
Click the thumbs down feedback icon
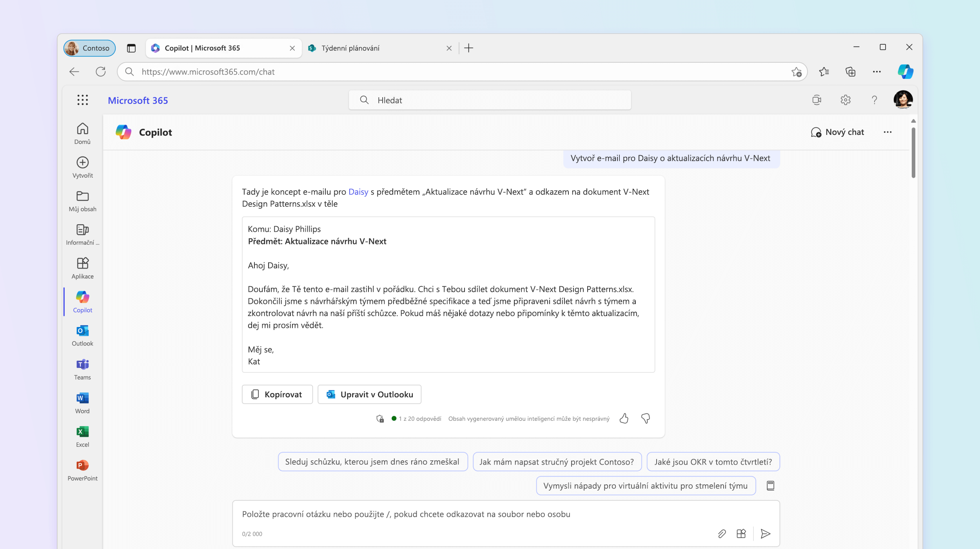pos(646,418)
